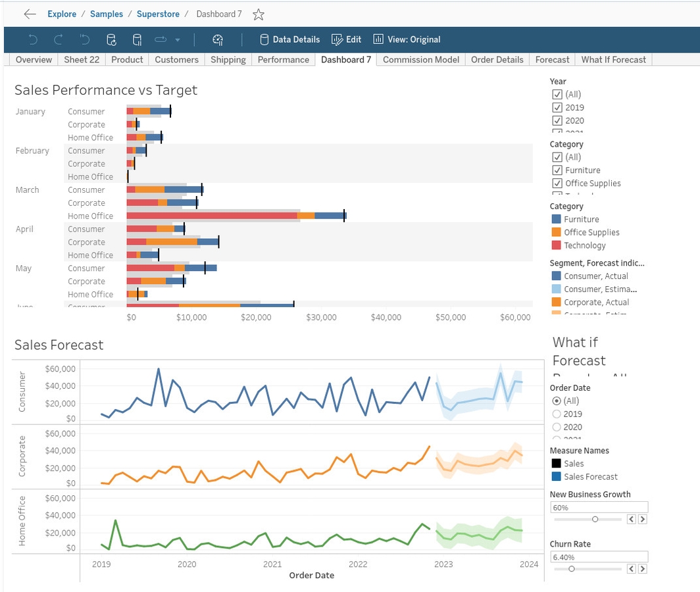Click the Refresh data source icon

(112, 39)
